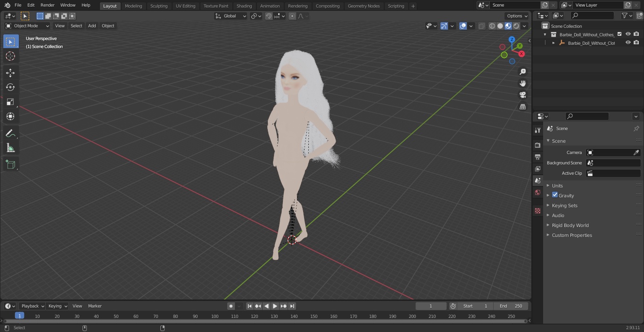Open the Global transform orientation dropdown
The image size is (644, 332).
tap(231, 16)
